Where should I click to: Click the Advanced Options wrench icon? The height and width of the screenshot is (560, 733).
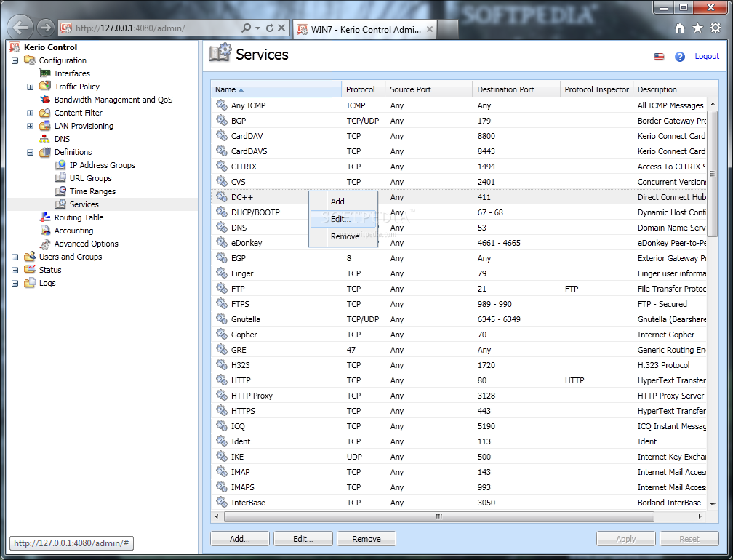[x=45, y=244]
